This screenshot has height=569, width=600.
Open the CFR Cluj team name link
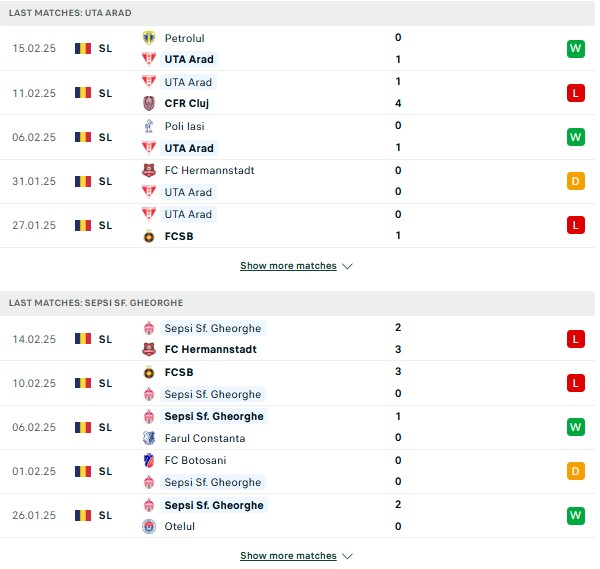187,103
